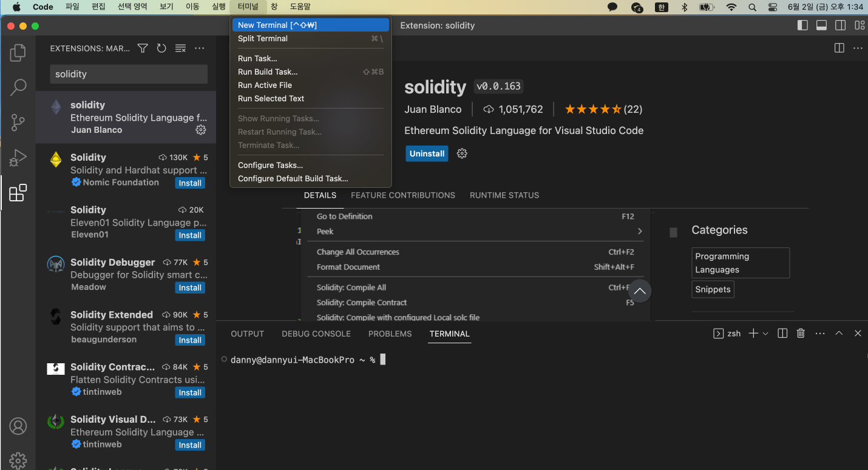Open Spotlight search in menu bar
Viewport: 868px width, 470px height.
point(753,7)
